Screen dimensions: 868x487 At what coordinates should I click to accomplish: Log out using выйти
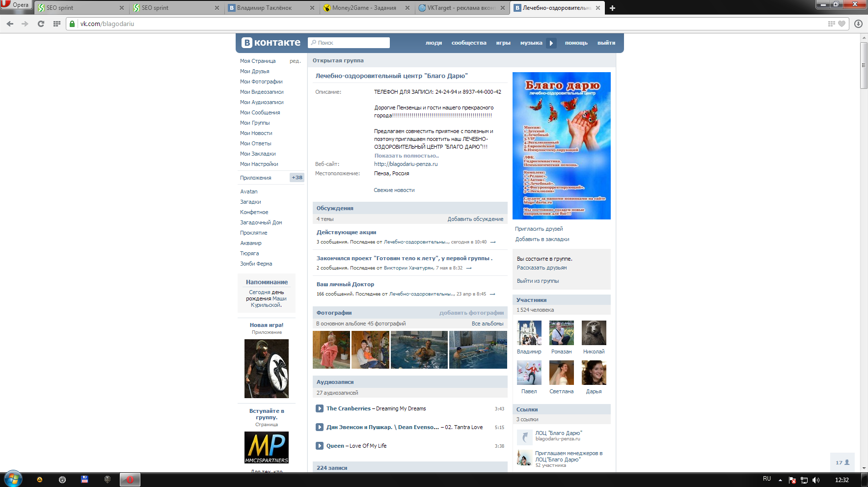pyautogui.click(x=606, y=43)
